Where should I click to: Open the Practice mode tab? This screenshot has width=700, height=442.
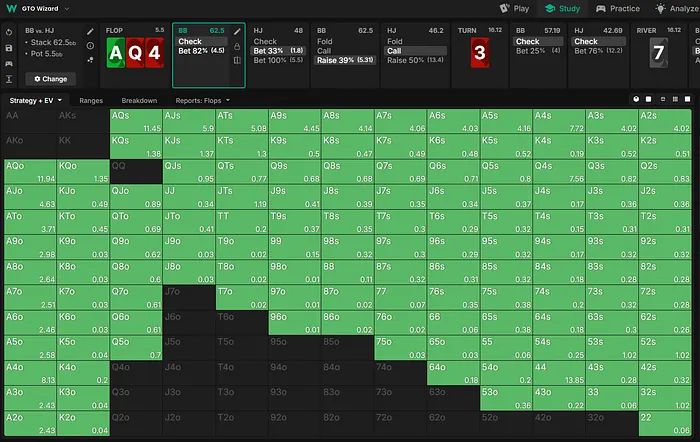[618, 9]
